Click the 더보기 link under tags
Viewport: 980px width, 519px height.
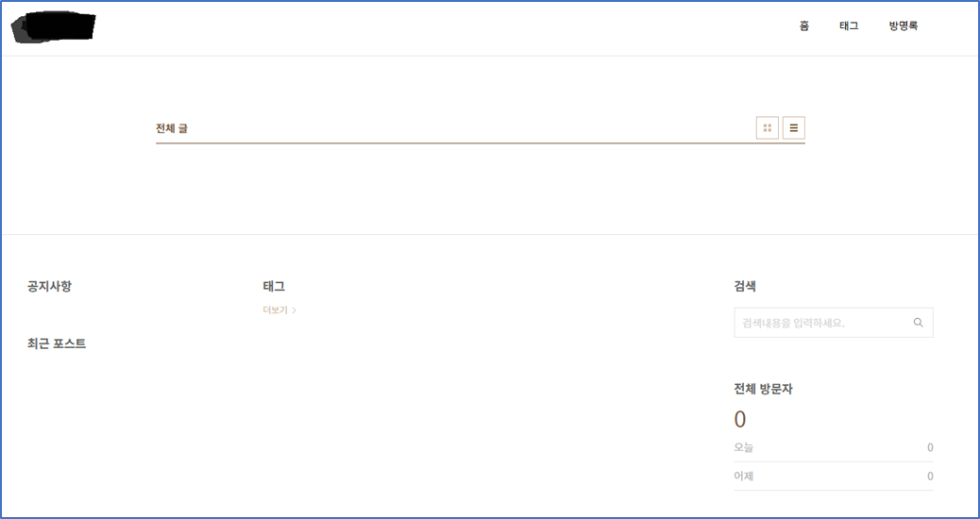279,310
